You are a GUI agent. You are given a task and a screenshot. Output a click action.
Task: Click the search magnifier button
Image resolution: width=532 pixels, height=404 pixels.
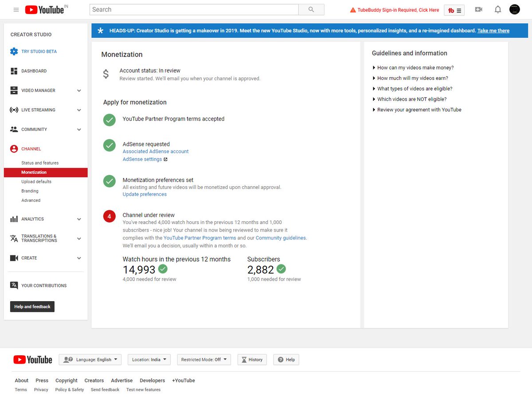(x=311, y=10)
